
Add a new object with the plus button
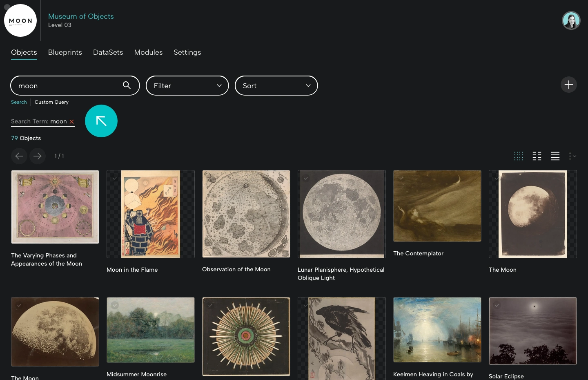tap(569, 85)
